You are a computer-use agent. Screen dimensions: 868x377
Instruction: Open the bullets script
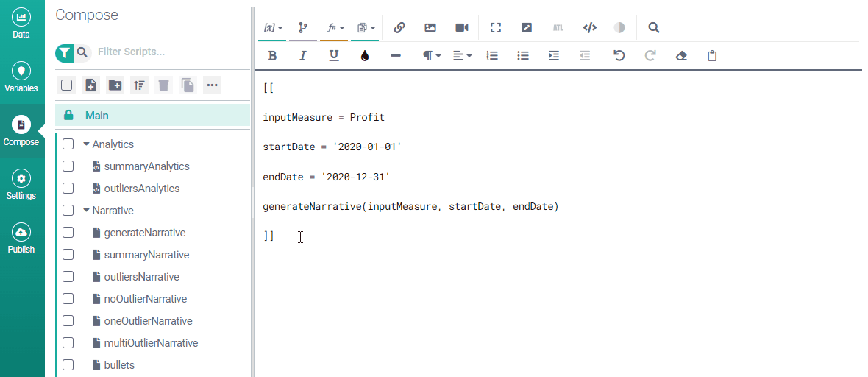coord(119,365)
